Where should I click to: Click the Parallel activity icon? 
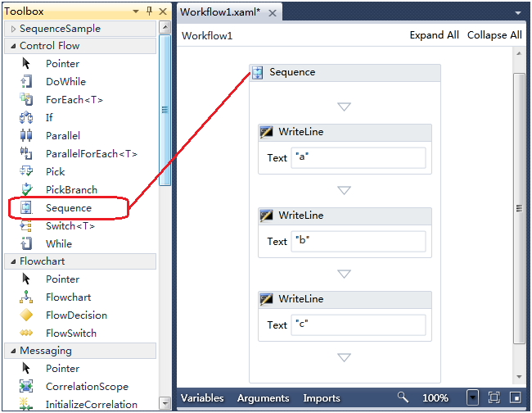click(x=26, y=135)
